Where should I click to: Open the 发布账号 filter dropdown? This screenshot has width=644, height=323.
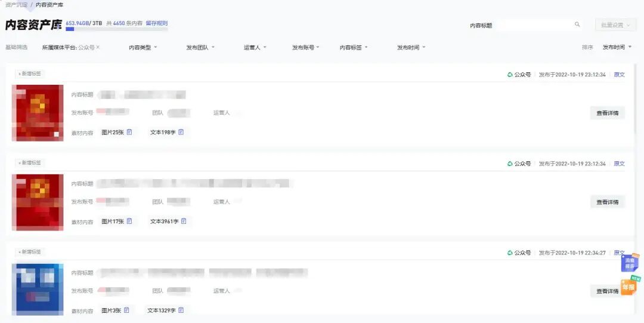coord(306,47)
